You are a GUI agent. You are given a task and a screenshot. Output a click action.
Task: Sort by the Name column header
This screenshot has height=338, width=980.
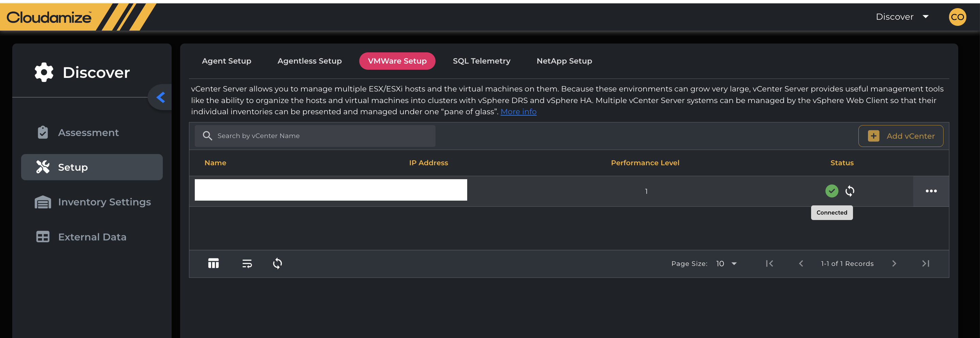coord(215,163)
